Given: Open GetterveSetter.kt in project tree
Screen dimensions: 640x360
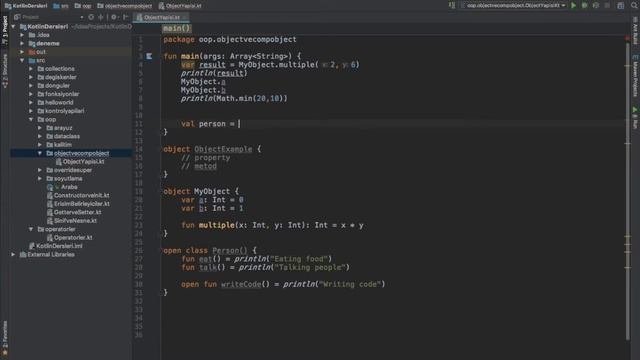Looking at the screenshot, I should tap(77, 212).
